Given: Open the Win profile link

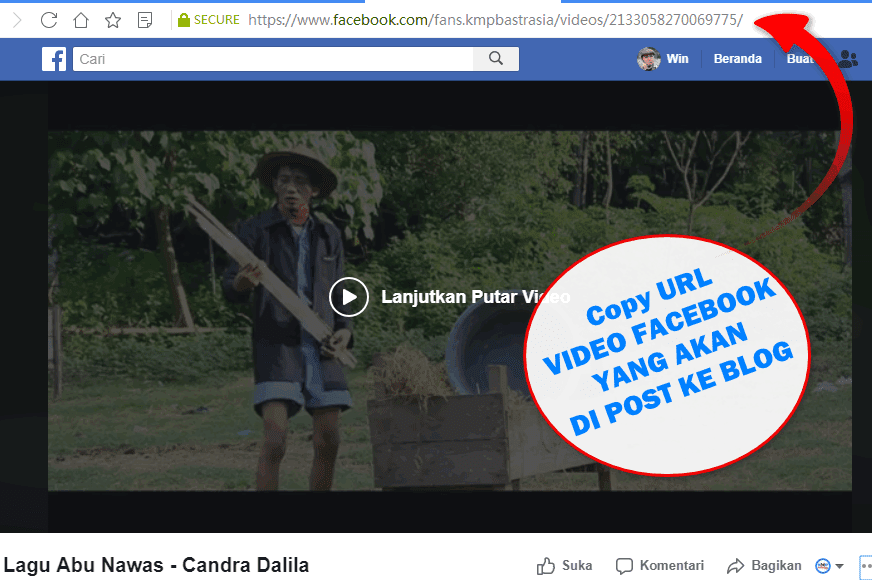Looking at the screenshot, I should (x=677, y=59).
